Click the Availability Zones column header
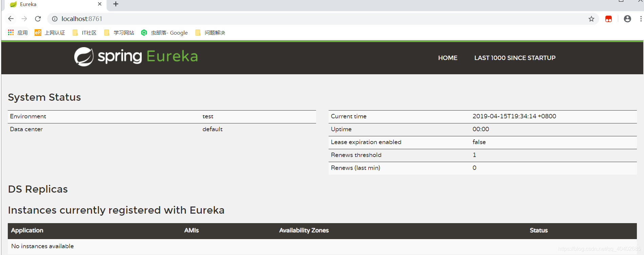 (x=304, y=231)
